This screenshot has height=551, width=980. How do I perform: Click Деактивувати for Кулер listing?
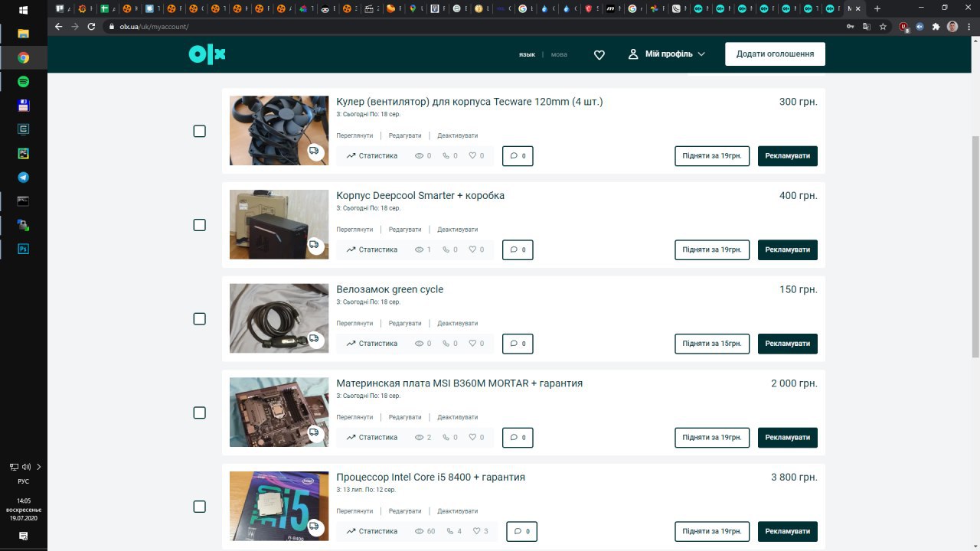[x=458, y=135]
